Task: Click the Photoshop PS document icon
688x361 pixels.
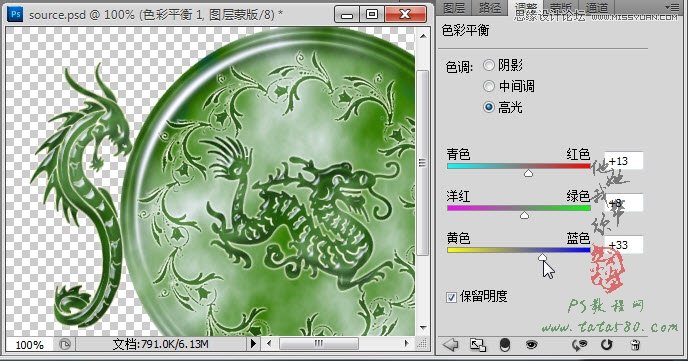Action: [x=16, y=14]
